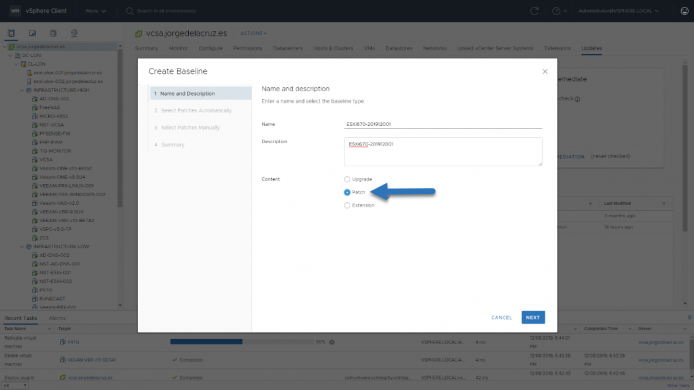Close the Create Baseline dialog

point(545,71)
